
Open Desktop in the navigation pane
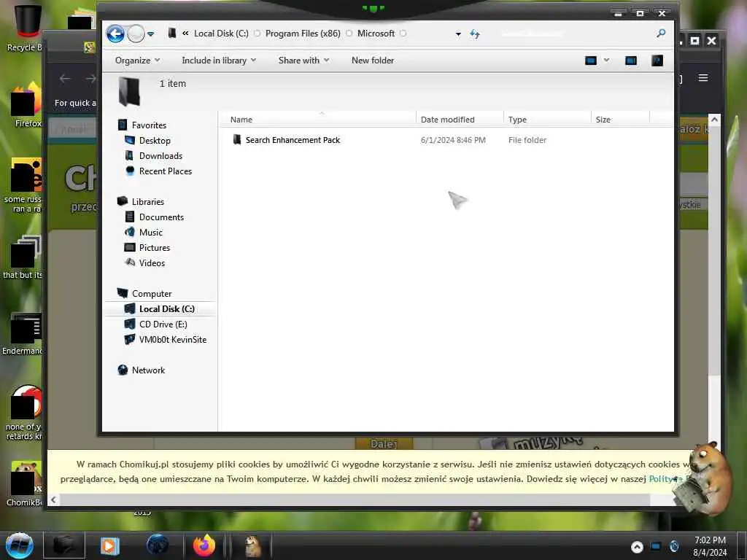coord(155,141)
